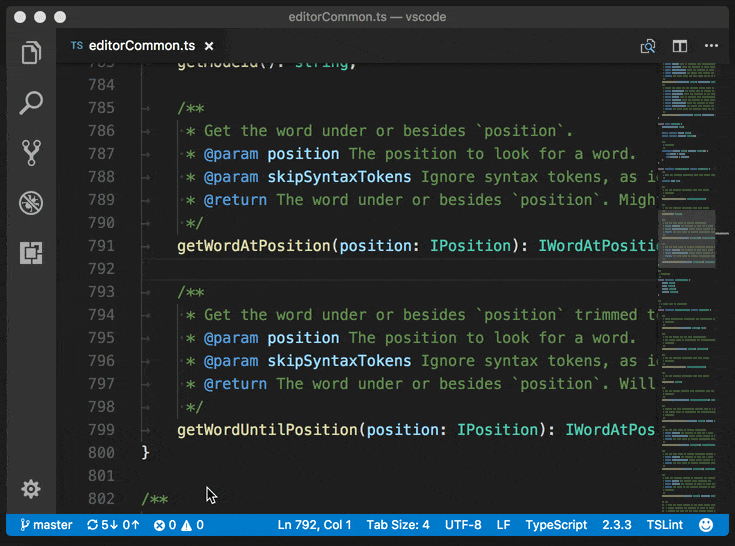Change the TypeScript language mode
Screen dimensions: 735x546
[x=556, y=525]
